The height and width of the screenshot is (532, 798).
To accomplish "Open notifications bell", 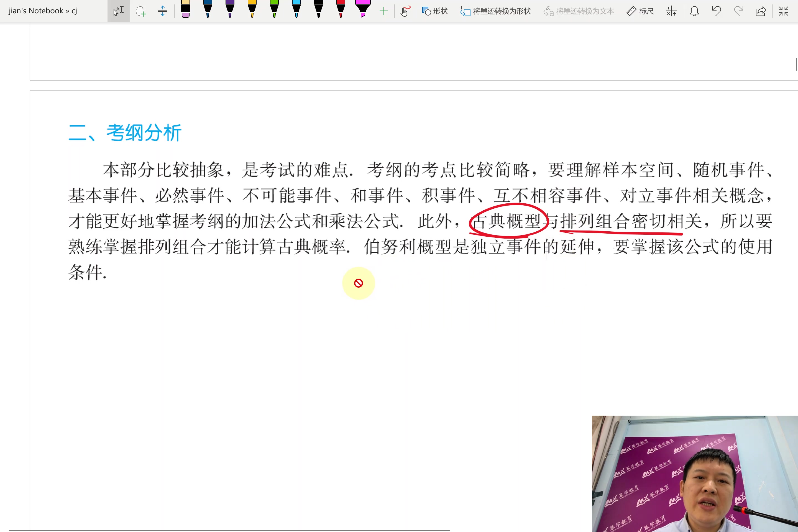I will point(694,11).
